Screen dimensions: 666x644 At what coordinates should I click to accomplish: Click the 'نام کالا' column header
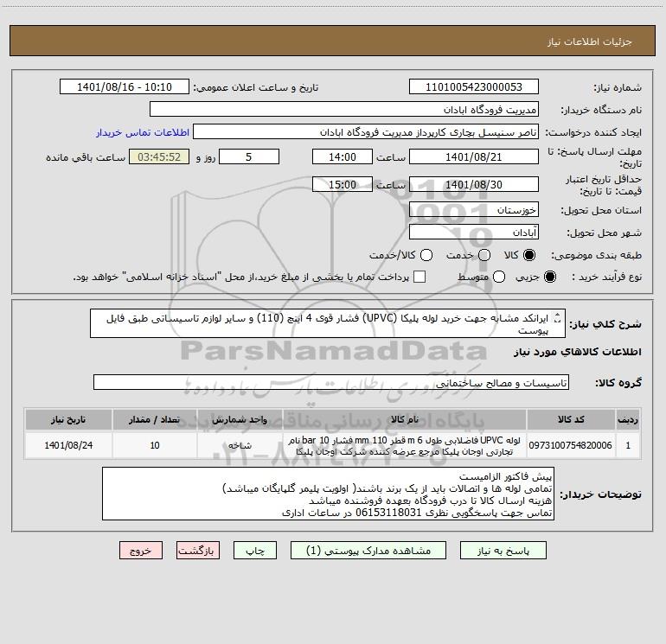405,419
